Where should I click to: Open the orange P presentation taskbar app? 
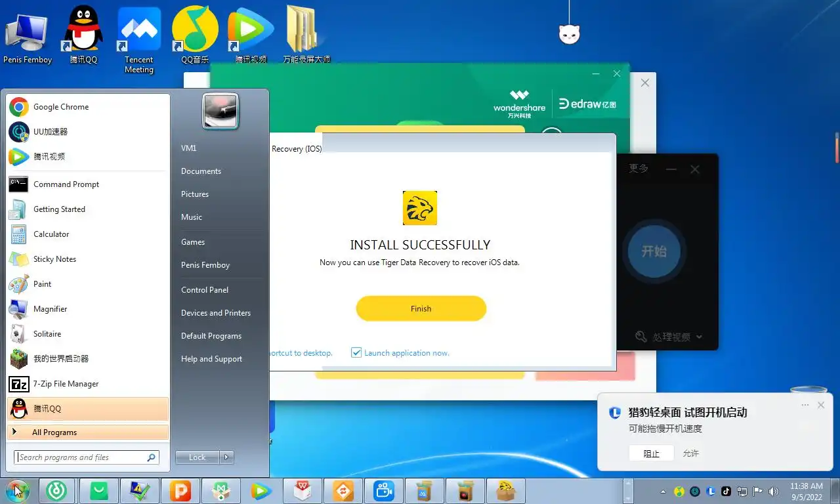[x=180, y=490]
